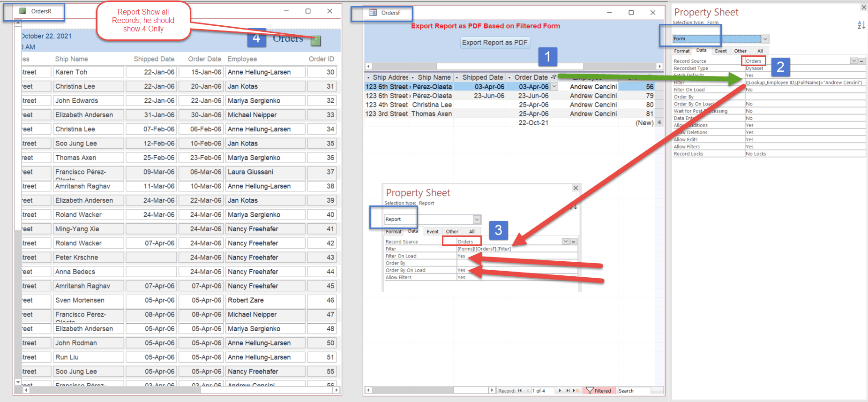Click report Order By On Load value Yes
This screenshot has width=868, height=402.
pyautogui.click(x=462, y=270)
